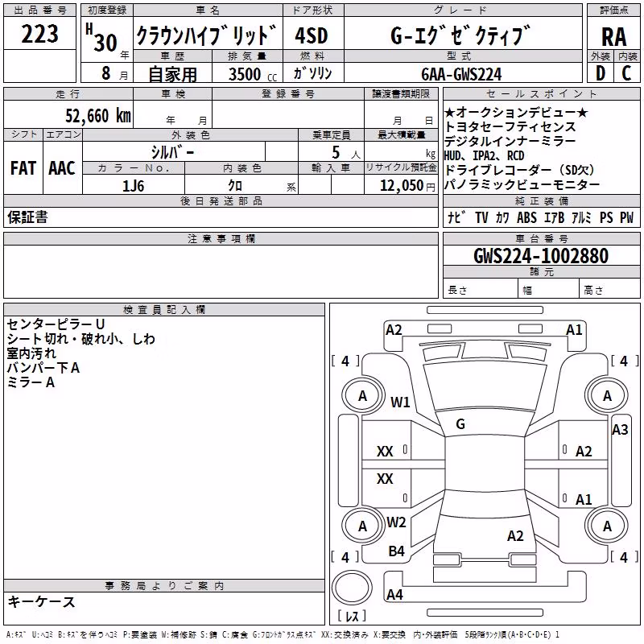Screen dimensions: 644x644
Task: Click A1 mark at front-right corner
Action: [574, 330]
